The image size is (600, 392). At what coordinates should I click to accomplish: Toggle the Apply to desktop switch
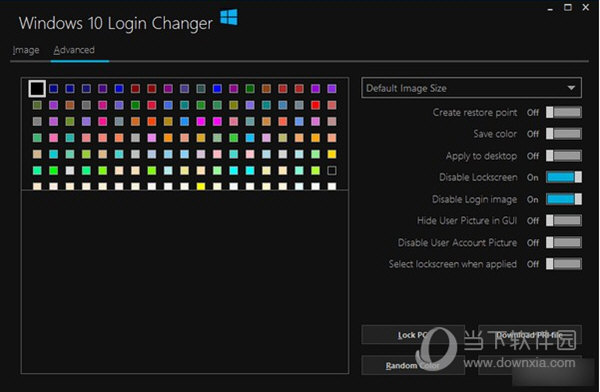tap(564, 155)
